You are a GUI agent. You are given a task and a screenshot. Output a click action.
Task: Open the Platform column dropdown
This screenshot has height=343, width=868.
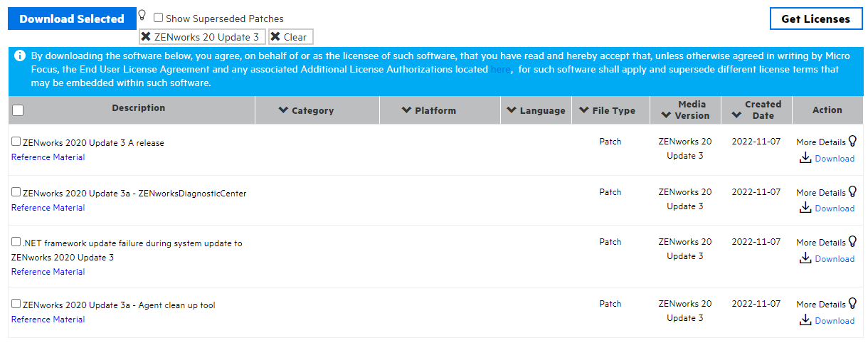click(x=407, y=110)
